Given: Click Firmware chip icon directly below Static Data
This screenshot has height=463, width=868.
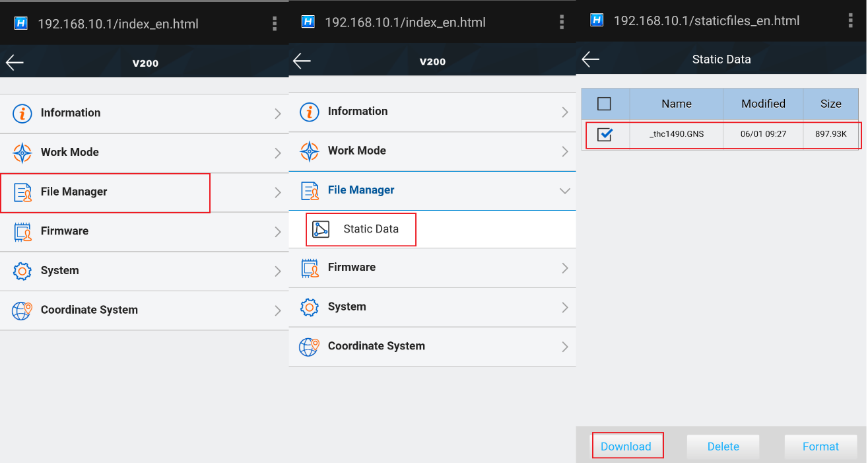Looking at the screenshot, I should (x=310, y=267).
